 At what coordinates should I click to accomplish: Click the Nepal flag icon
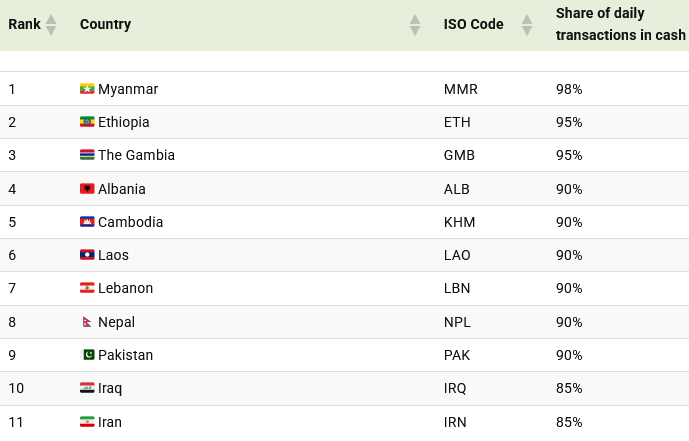click(87, 322)
